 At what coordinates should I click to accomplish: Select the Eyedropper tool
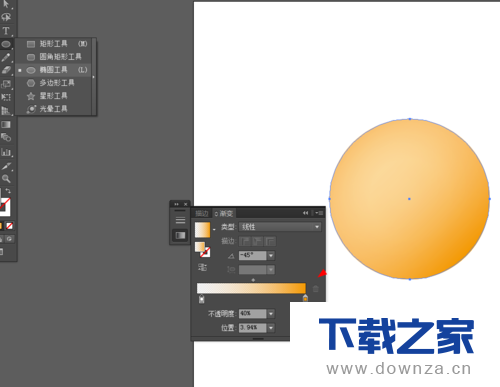tap(6, 166)
